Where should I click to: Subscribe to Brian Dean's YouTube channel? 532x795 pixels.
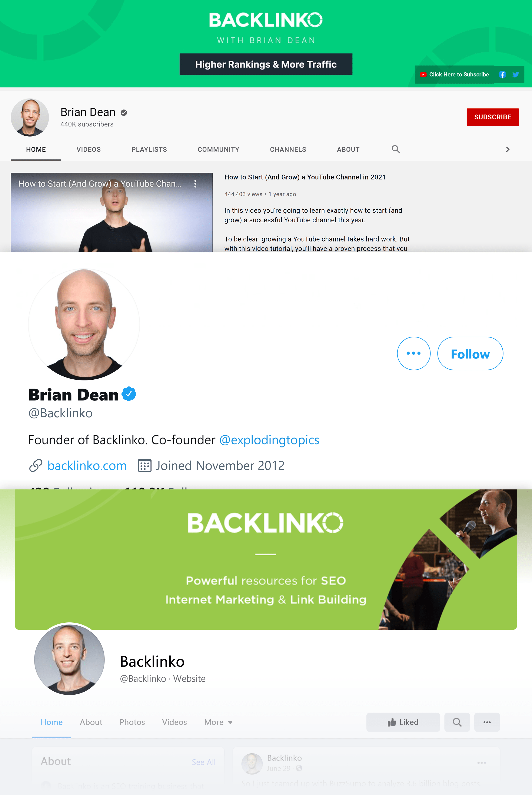pyautogui.click(x=493, y=117)
